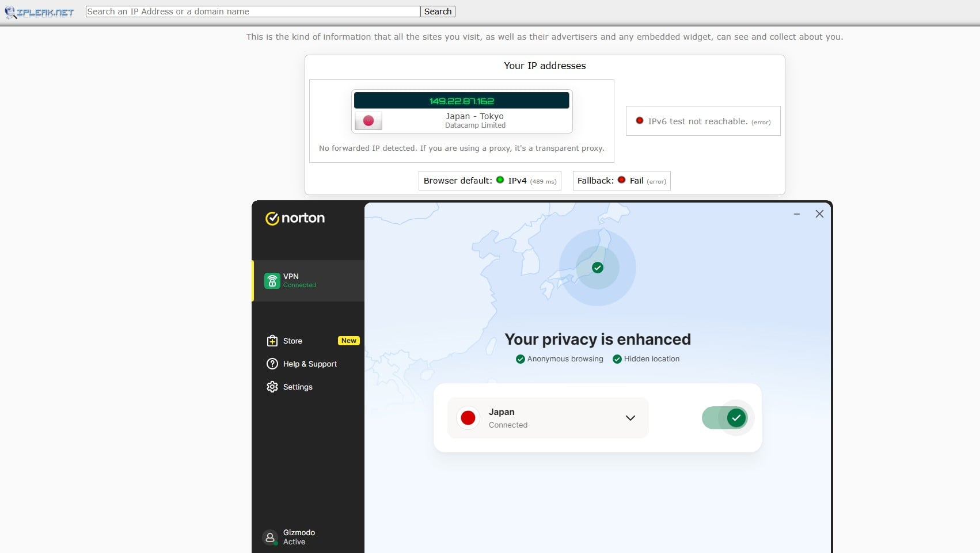Image resolution: width=980 pixels, height=553 pixels.
Task: Click the Japan flag on the server card
Action: pos(468,418)
